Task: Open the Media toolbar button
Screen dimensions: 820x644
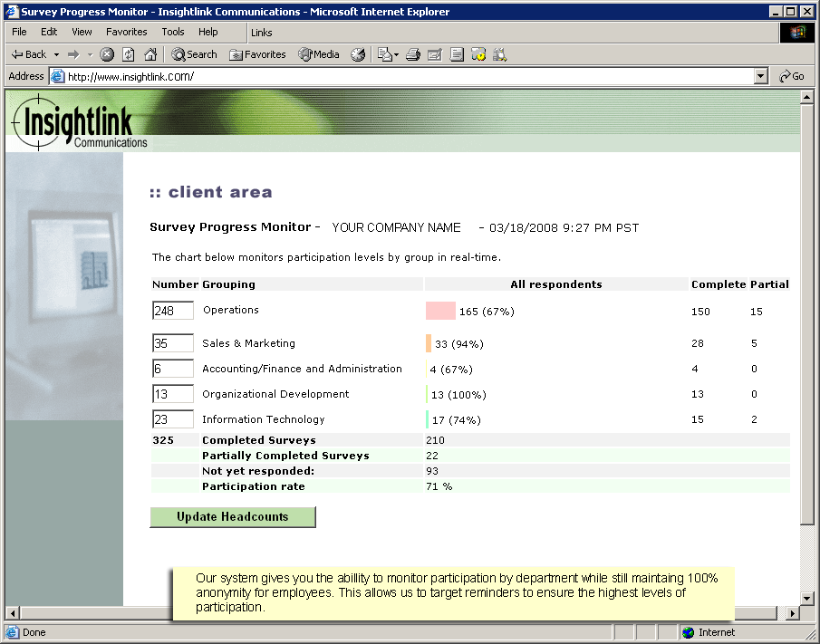Action: click(x=319, y=54)
